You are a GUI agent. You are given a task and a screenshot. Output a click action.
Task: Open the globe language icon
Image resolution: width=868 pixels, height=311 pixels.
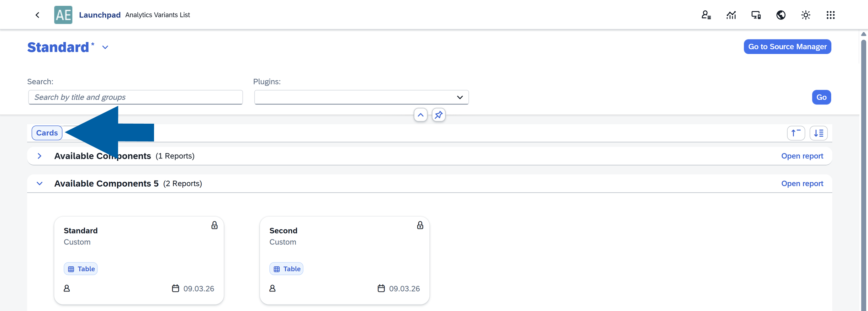click(x=781, y=15)
